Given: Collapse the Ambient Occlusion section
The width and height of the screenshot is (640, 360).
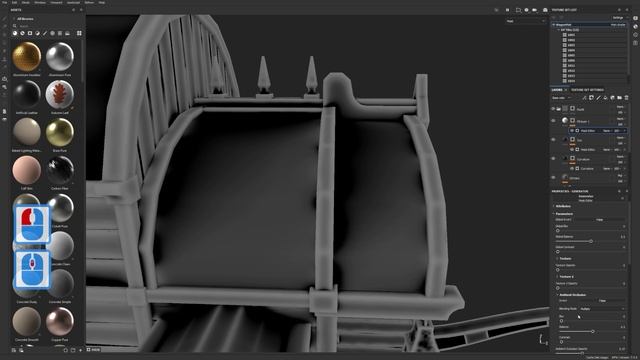Looking at the screenshot, I should point(572,294).
